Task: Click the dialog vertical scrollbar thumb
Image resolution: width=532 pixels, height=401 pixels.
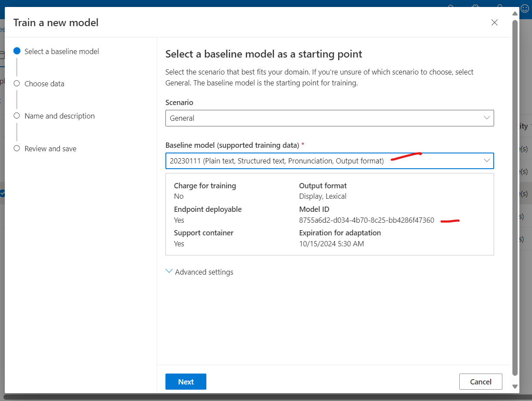Action: point(515,197)
